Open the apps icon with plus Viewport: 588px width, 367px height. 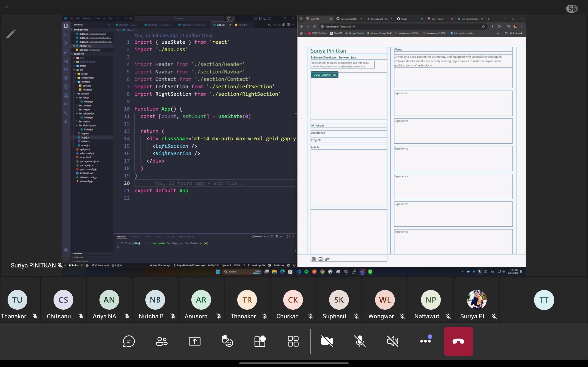(260, 341)
